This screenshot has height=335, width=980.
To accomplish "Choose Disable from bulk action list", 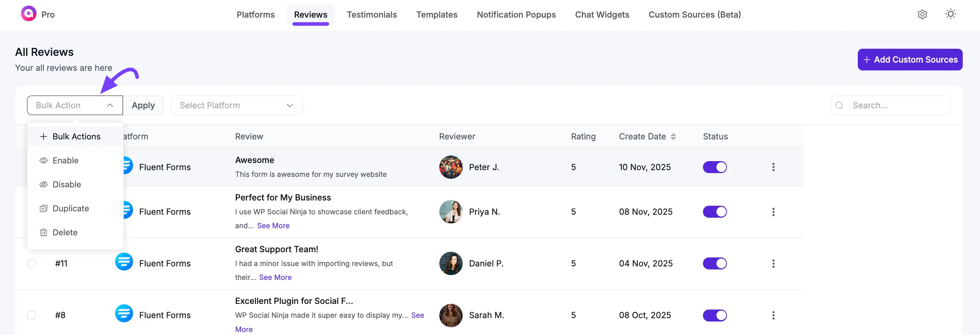I will [x=75, y=184].
